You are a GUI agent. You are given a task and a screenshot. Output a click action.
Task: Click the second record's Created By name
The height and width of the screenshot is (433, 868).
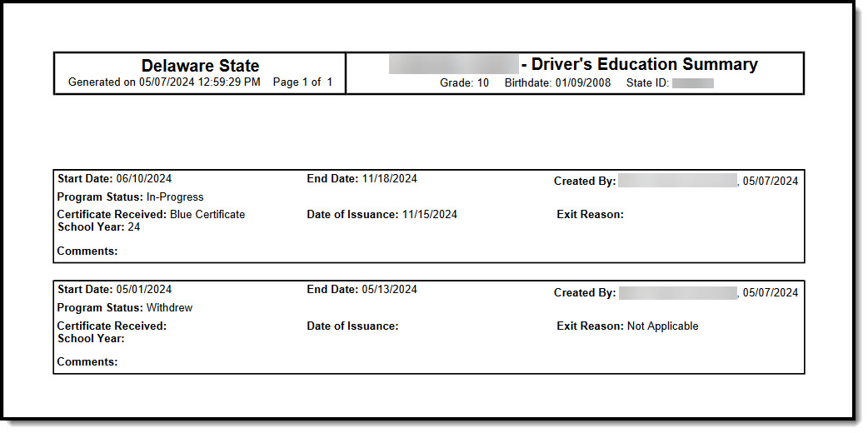677,293
